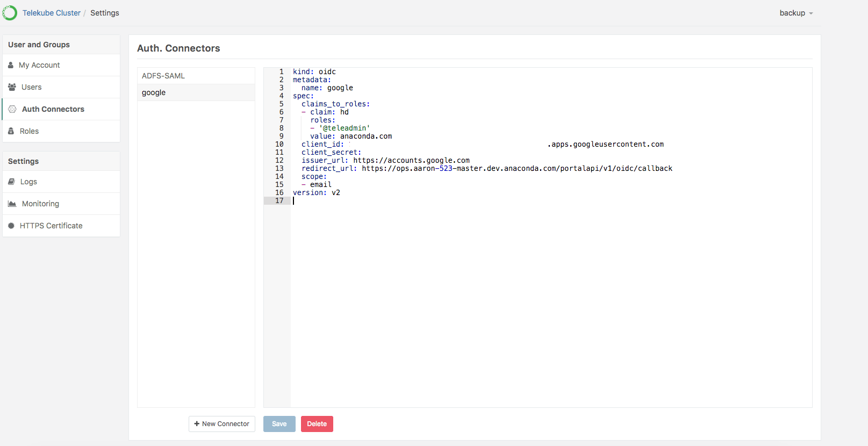Go to the Users page
The height and width of the screenshot is (446, 868).
pos(61,87)
